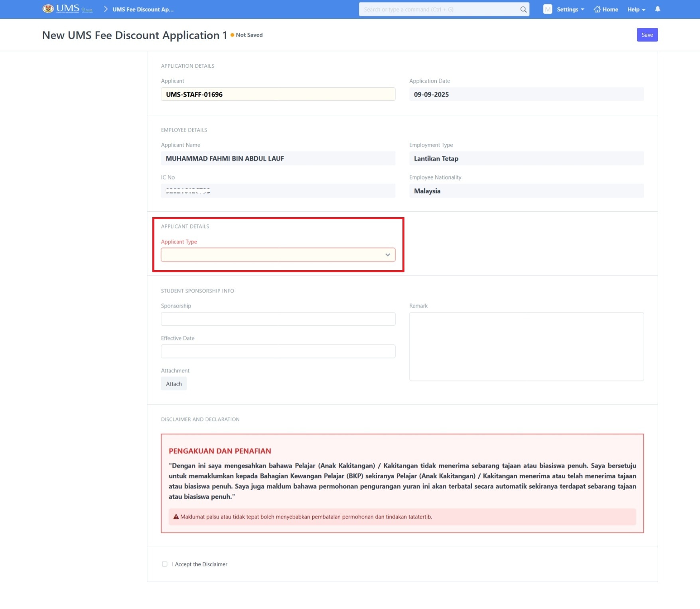Click the search magnifier icon
700x609 pixels.
click(x=523, y=10)
